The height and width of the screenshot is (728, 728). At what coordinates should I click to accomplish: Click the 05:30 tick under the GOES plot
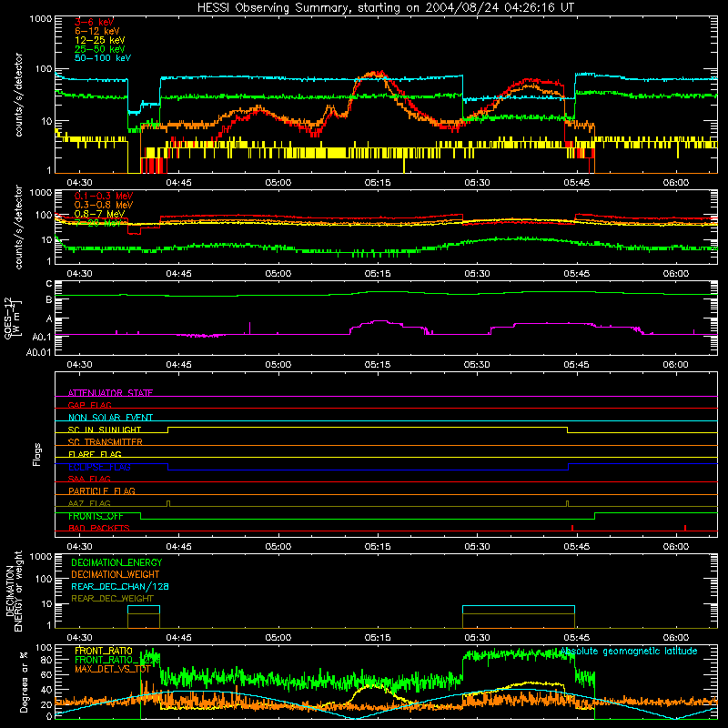(477, 365)
